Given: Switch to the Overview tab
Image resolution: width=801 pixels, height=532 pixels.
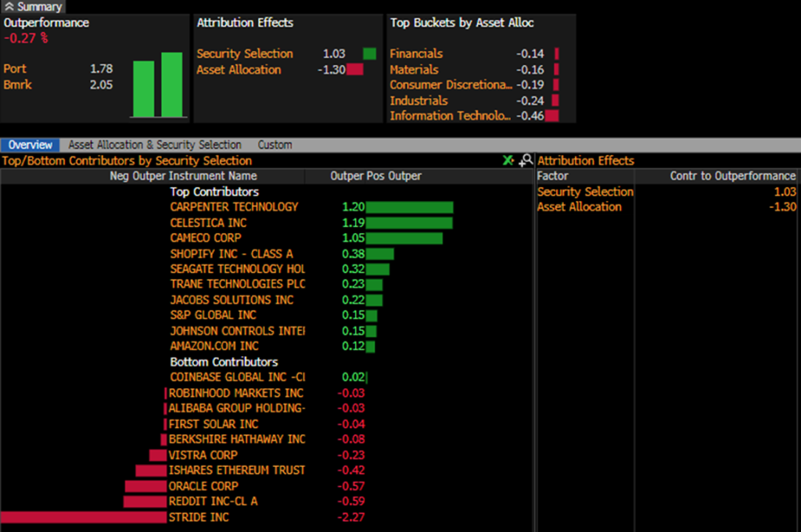Looking at the screenshot, I should pyautogui.click(x=31, y=145).
